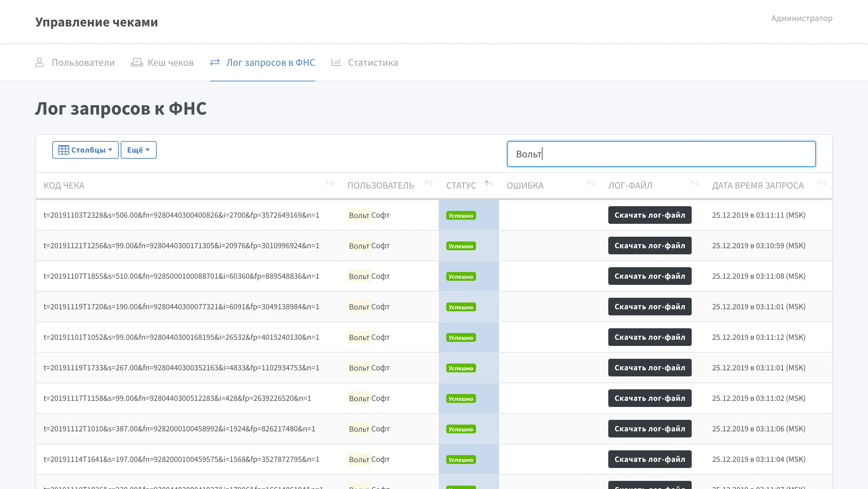This screenshot has height=489, width=868.
Task: Sort by КОД ЧЕКА sort icon
Action: pyautogui.click(x=330, y=183)
